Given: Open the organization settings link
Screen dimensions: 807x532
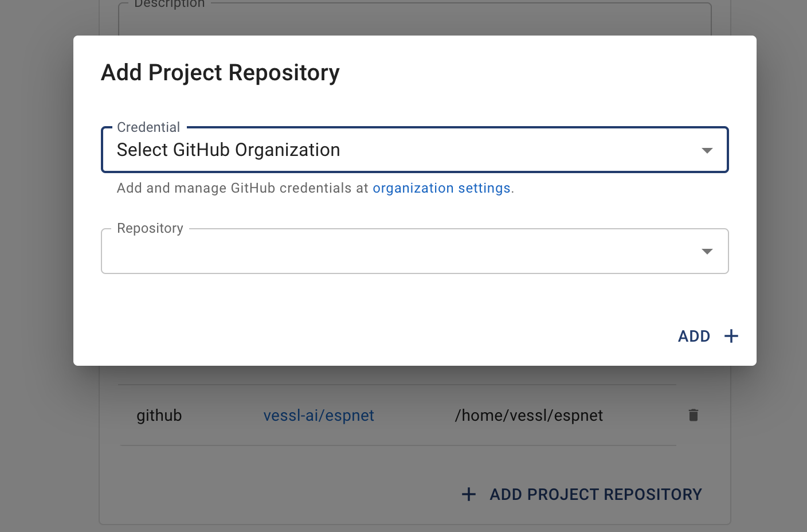Looking at the screenshot, I should [x=441, y=188].
